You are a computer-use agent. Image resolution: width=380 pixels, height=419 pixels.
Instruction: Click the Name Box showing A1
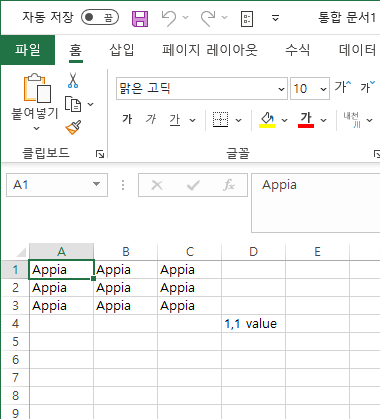point(57,185)
